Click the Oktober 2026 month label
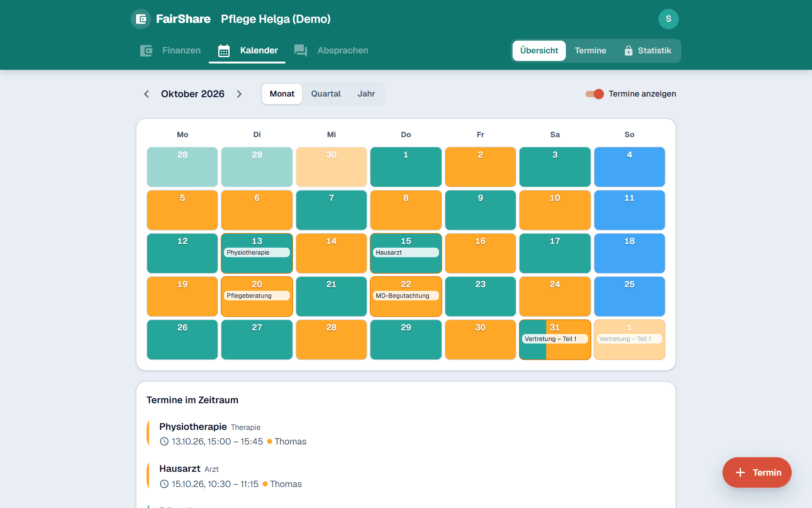This screenshot has height=508, width=812. click(x=193, y=94)
